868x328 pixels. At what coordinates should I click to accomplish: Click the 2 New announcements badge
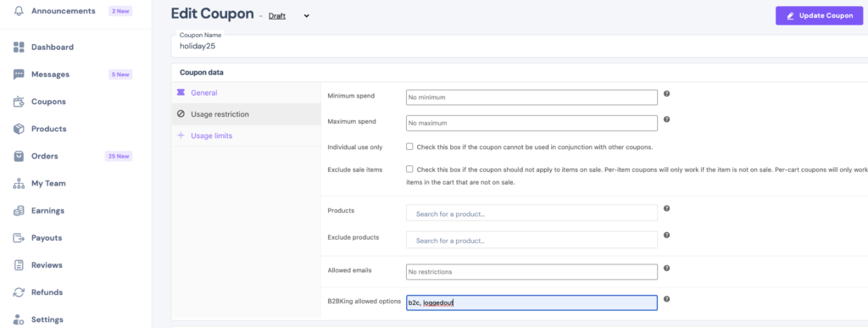point(120,11)
